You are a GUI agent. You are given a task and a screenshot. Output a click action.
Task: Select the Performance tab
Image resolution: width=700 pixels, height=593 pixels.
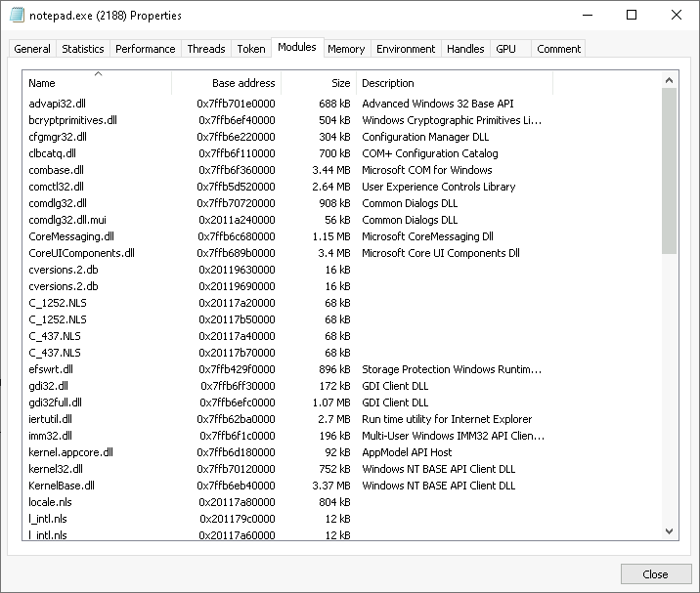click(x=145, y=49)
